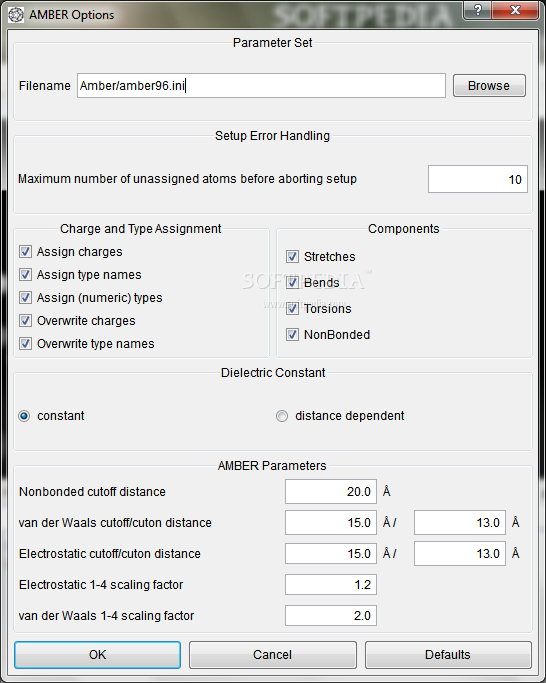
Task: Toggle the Assign charges checkbox
Action: click(25, 252)
